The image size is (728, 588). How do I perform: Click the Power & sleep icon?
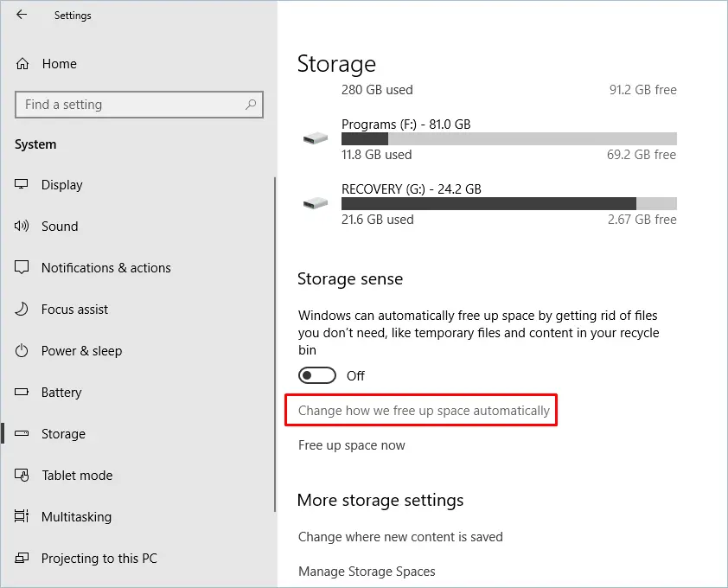[x=22, y=351]
